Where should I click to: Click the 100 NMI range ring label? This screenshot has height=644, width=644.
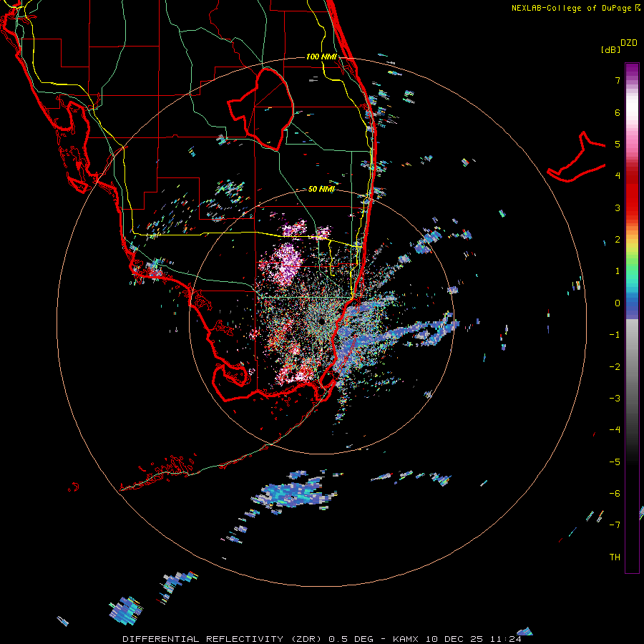[321, 57]
